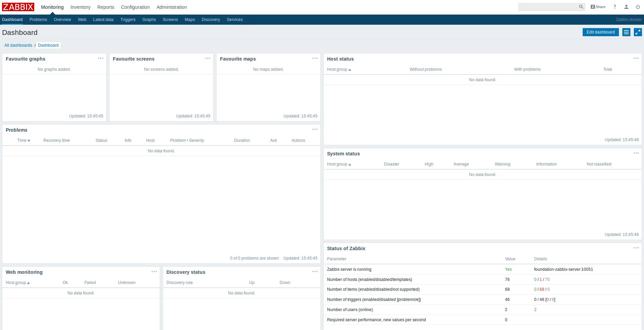
Task: Sign out using the power icon
Action: [x=638, y=7]
